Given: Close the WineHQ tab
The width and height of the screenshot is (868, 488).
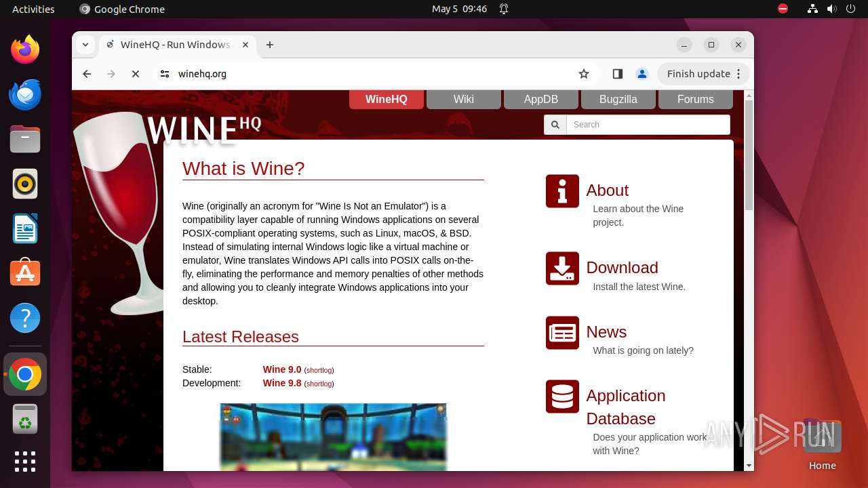Looking at the screenshot, I should (x=245, y=45).
